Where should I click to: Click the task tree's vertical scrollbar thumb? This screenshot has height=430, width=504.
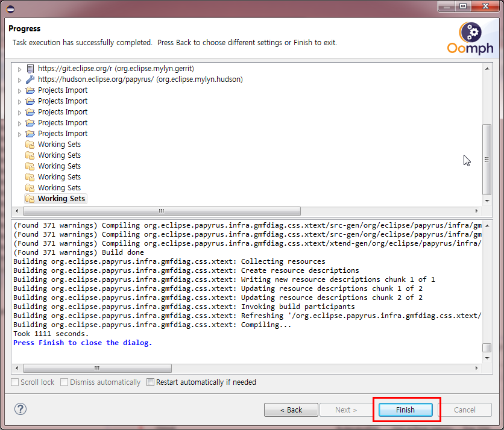pos(487,159)
